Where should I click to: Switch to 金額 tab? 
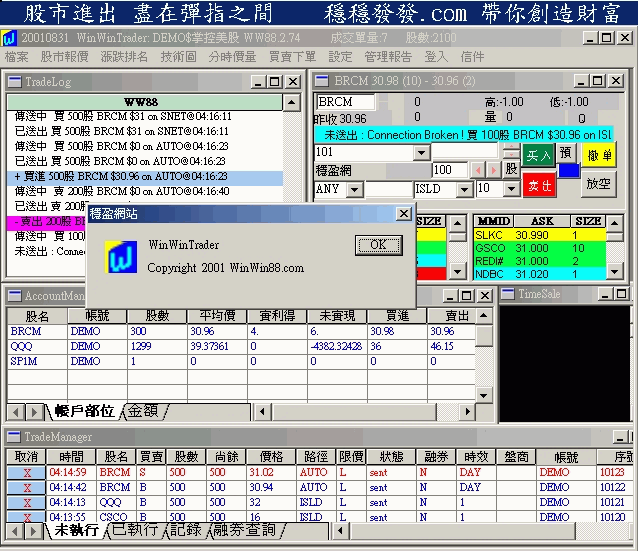pyautogui.click(x=143, y=411)
